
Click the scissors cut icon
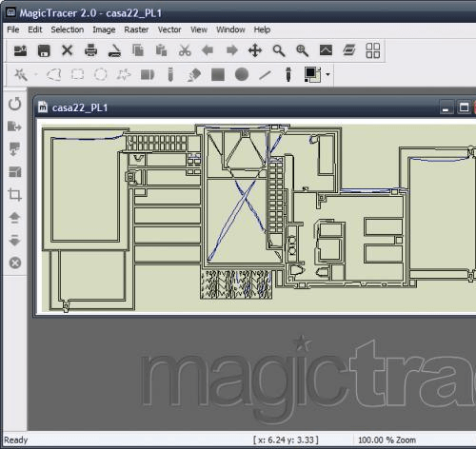point(185,50)
